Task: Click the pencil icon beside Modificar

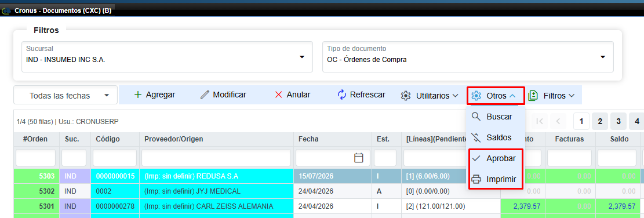Action: [205, 95]
